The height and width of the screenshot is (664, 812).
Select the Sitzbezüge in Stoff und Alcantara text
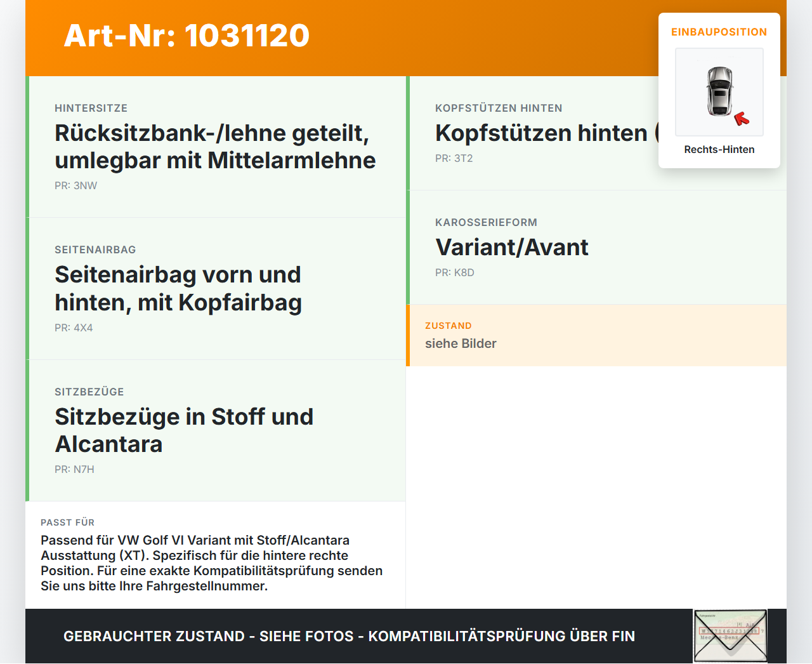(x=184, y=430)
